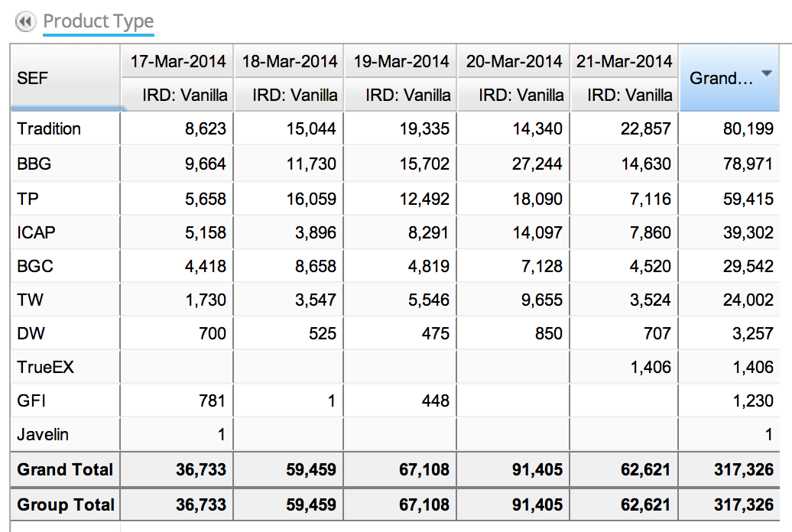Select the 21-Mar-2014 column header
This screenshot has width=792, height=532.
[625, 62]
